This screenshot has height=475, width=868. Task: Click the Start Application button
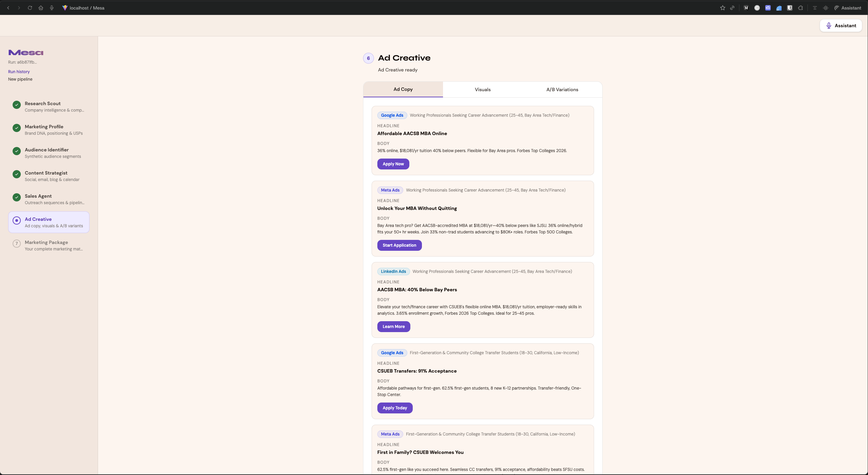pyautogui.click(x=399, y=245)
